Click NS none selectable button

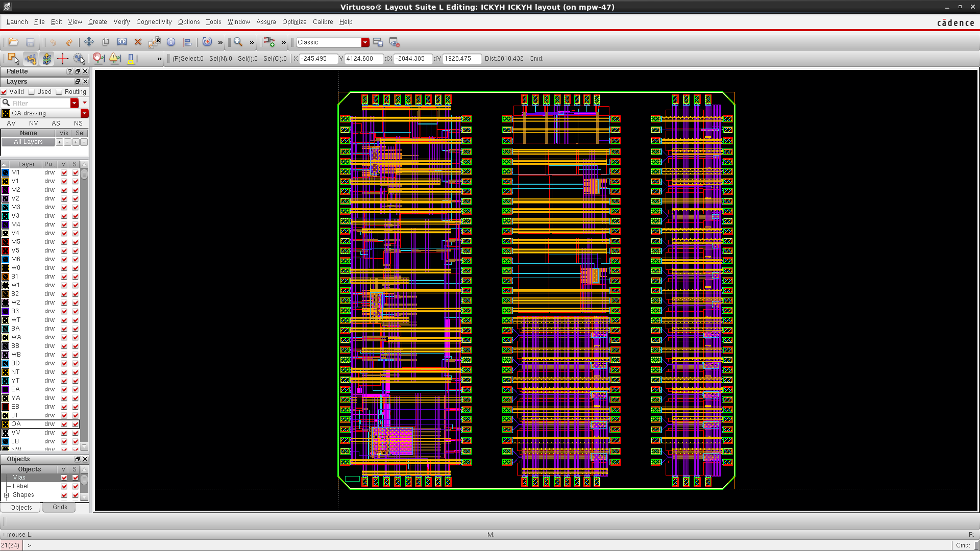tap(78, 123)
